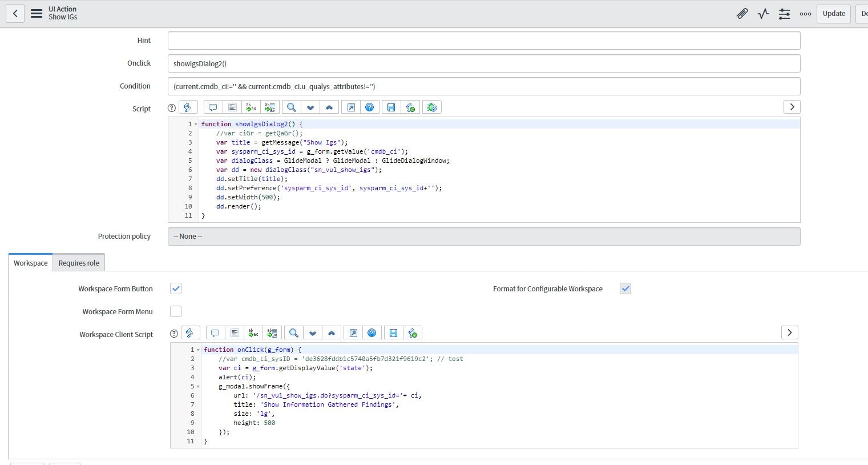Expand the Script field with right chevron

click(792, 107)
